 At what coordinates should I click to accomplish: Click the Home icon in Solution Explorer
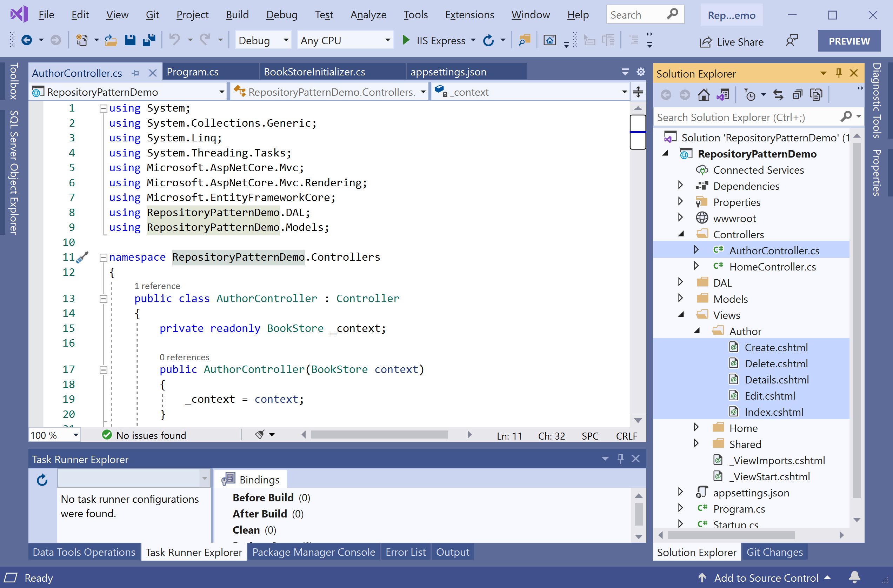click(x=703, y=95)
